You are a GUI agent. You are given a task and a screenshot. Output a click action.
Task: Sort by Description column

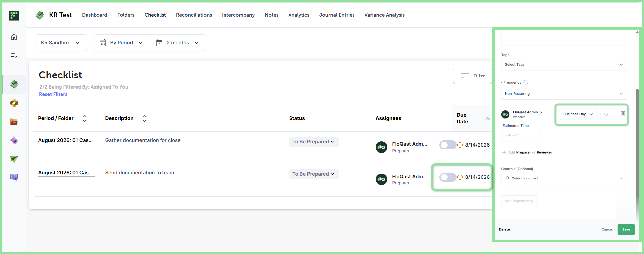click(144, 118)
